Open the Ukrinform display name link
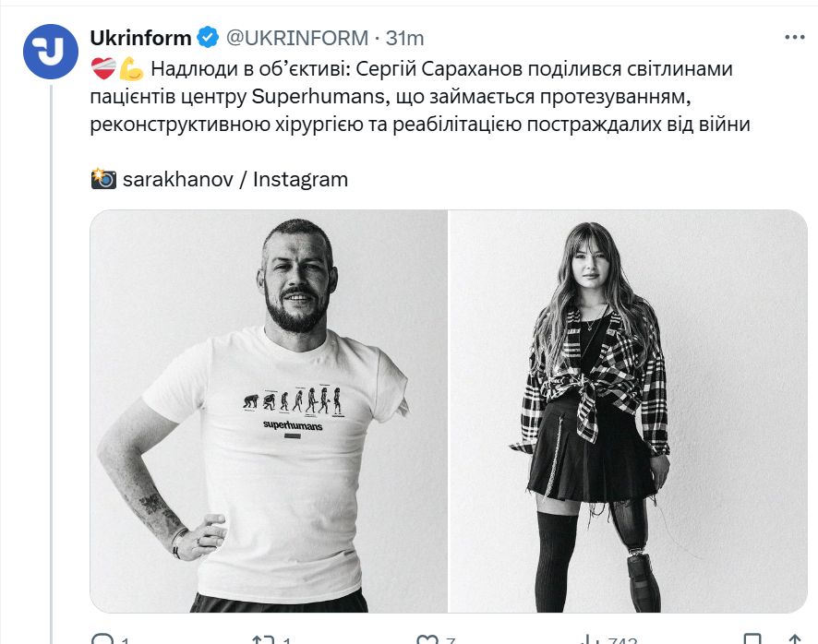The image size is (818, 644). coord(141,38)
